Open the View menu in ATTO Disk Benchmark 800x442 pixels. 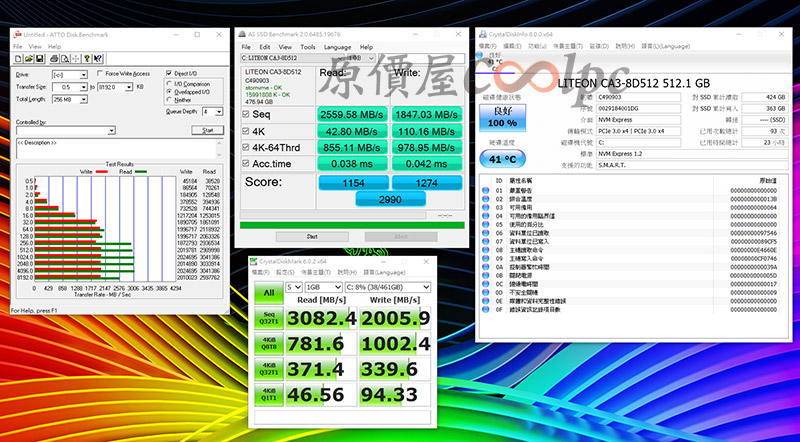pos(35,46)
